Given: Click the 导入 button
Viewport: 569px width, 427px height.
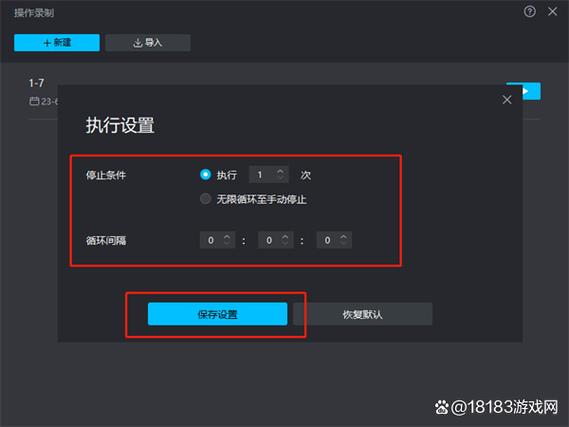Looking at the screenshot, I should tap(148, 43).
